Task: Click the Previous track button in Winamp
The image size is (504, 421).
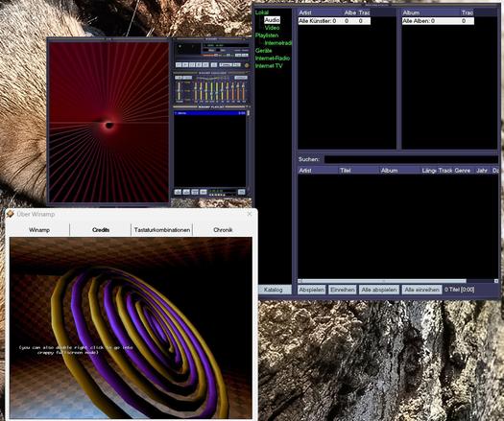Action: pos(179,65)
